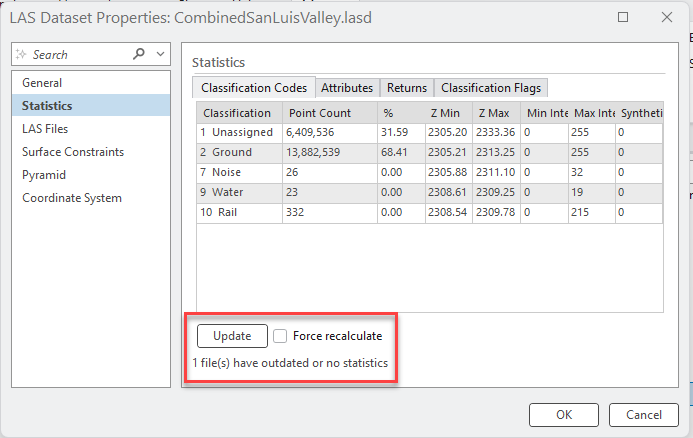Switch to the Attributes tab
Image resolution: width=693 pixels, height=438 pixels.
click(x=347, y=88)
